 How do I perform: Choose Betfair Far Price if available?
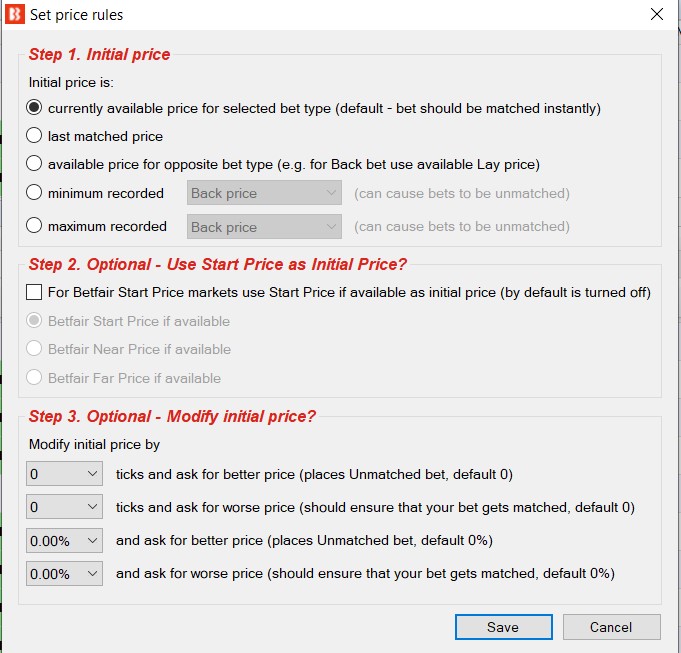coord(34,377)
